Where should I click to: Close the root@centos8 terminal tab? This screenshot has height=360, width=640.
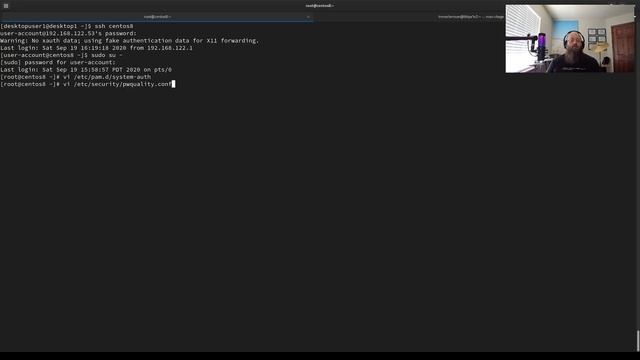tap(308, 17)
